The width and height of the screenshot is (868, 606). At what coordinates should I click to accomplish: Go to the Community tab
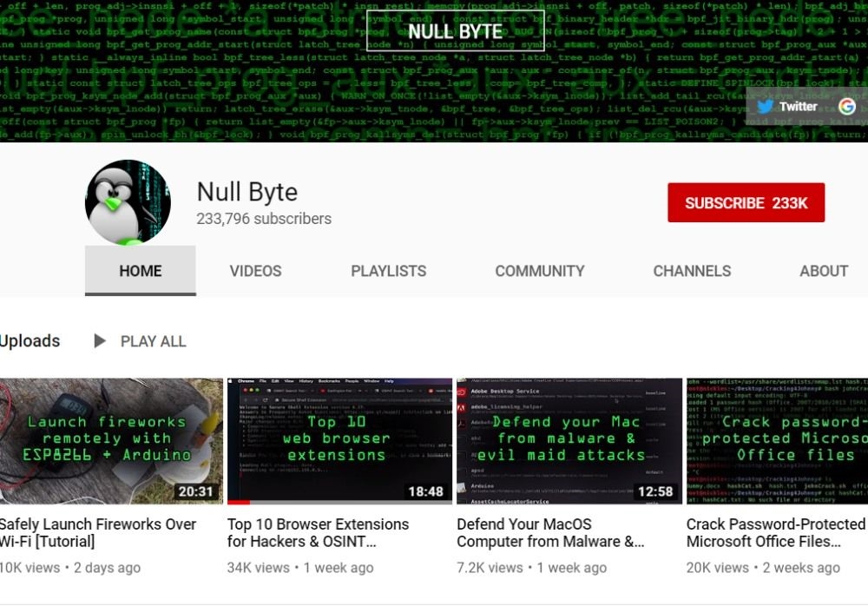pos(540,271)
